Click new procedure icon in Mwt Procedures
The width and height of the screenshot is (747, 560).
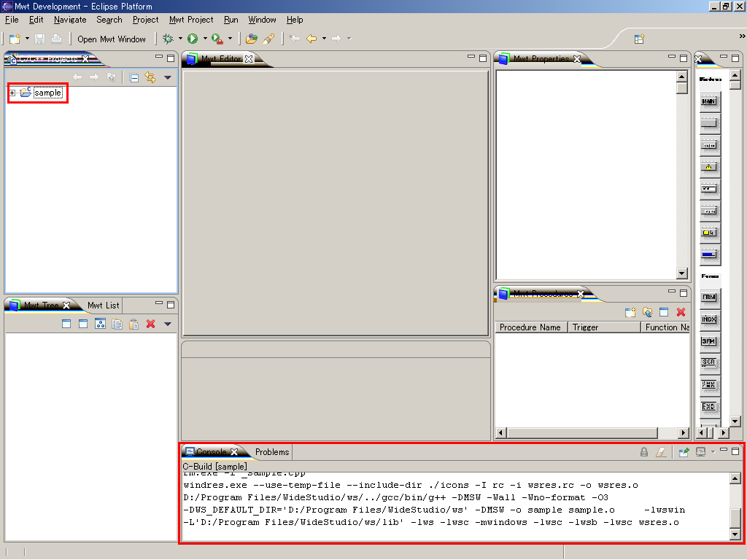pyautogui.click(x=630, y=312)
